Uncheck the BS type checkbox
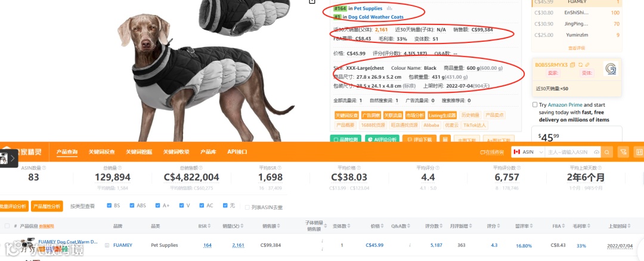 coord(109,206)
